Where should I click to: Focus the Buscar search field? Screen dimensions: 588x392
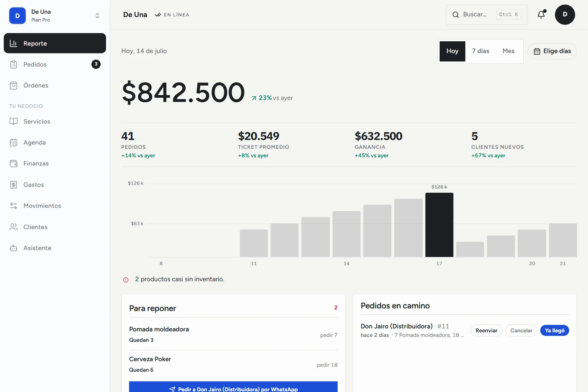[487, 14]
